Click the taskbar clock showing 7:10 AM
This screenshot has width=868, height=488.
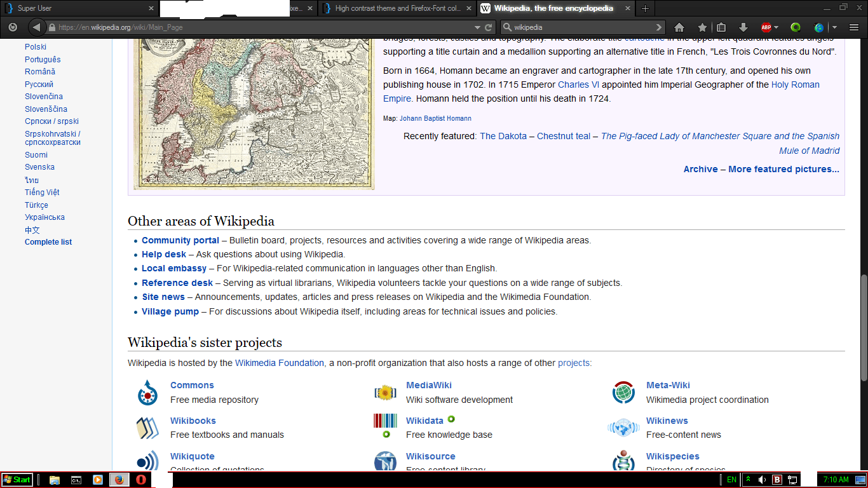(x=836, y=480)
